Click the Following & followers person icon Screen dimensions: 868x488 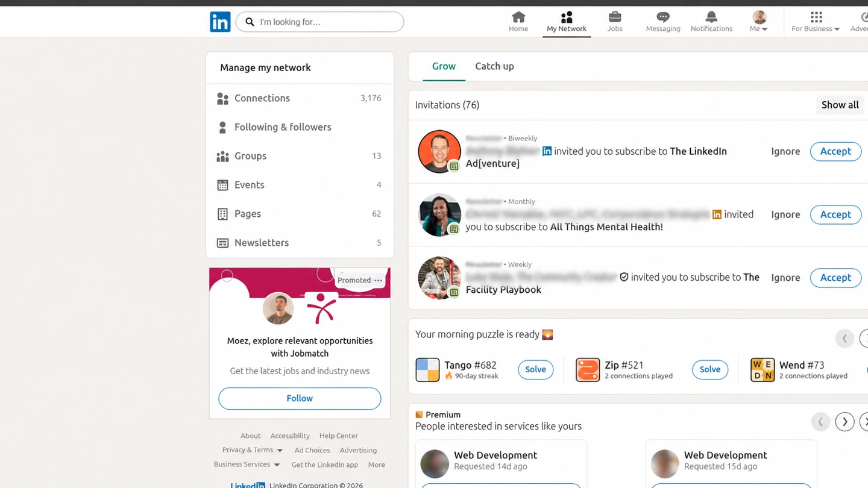coord(222,127)
